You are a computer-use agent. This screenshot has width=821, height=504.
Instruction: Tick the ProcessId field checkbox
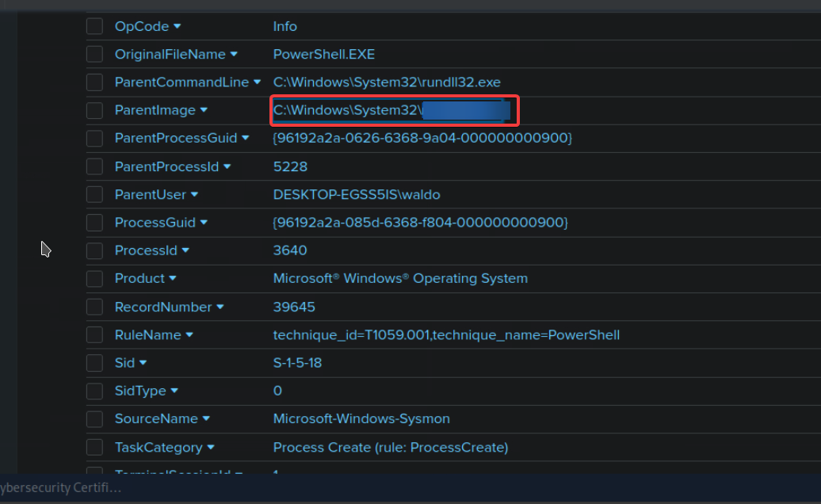(x=94, y=250)
